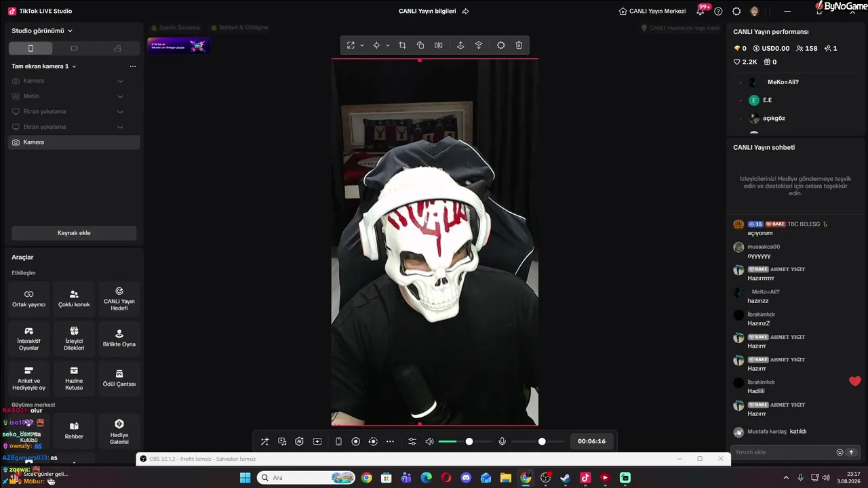
Task: Expand the alignment options arrow
Action: coord(388,45)
